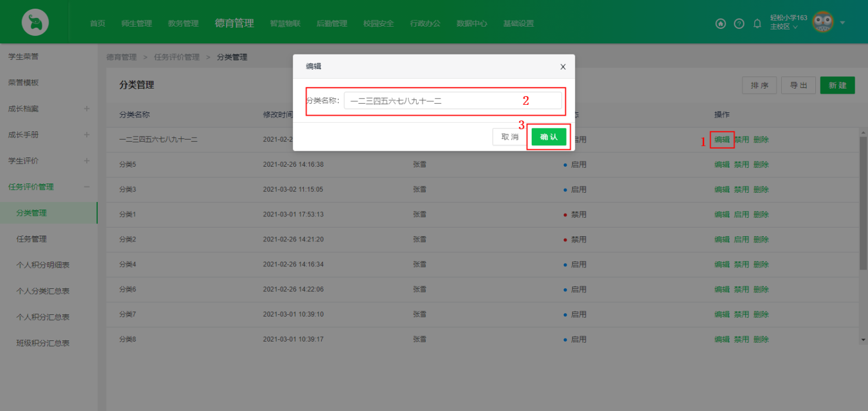The image size is (868, 411).
Task: Collapse 任务评价管理 with minus icon
Action: [87, 187]
